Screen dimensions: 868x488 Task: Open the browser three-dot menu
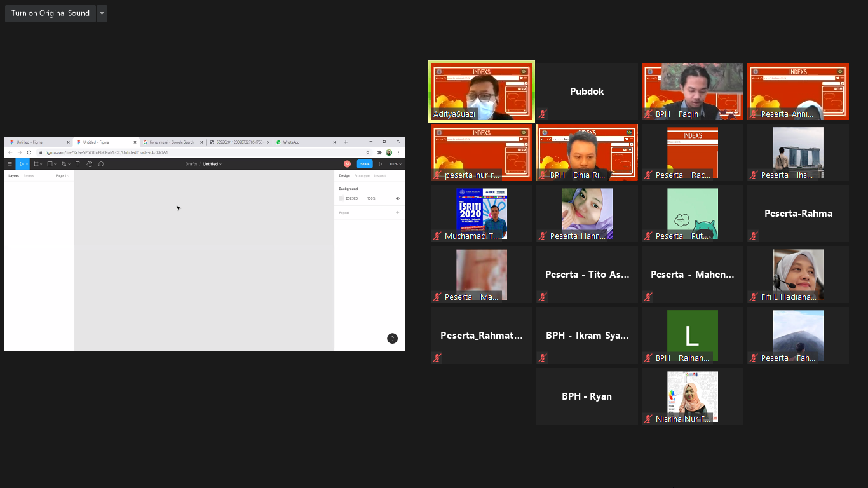398,152
